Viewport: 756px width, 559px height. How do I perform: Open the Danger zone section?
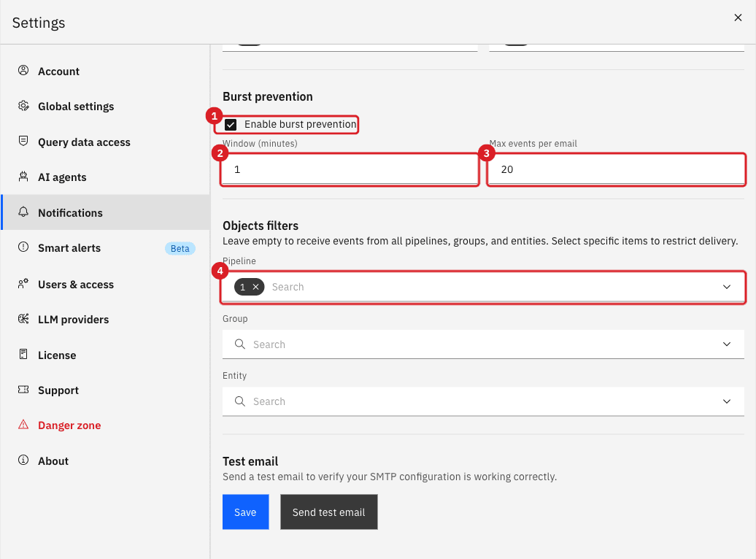point(106,425)
